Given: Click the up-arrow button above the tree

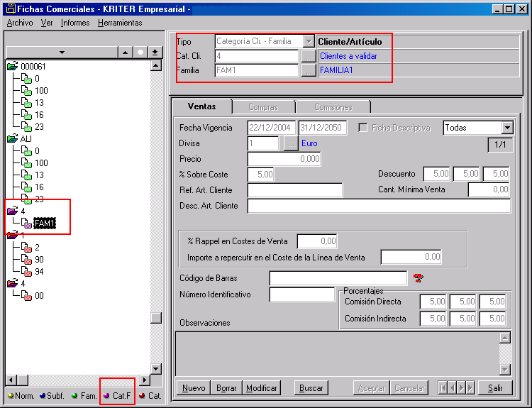Looking at the screenshot, I should [125, 53].
